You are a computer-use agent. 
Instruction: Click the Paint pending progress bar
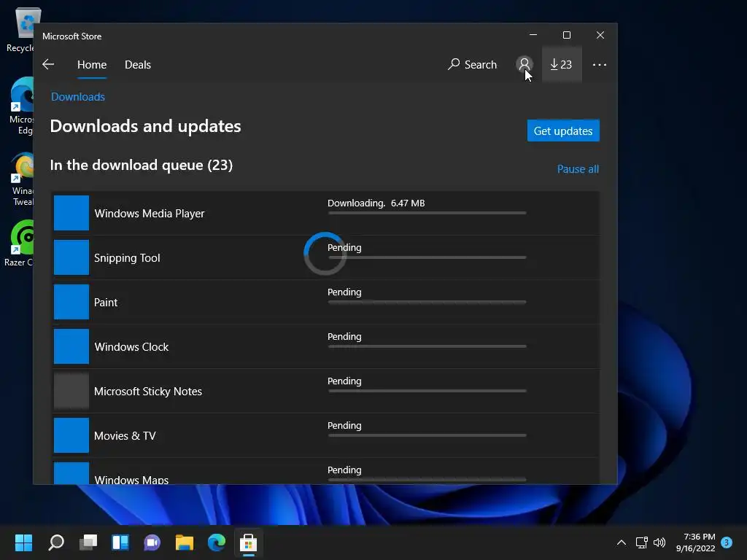427,302
